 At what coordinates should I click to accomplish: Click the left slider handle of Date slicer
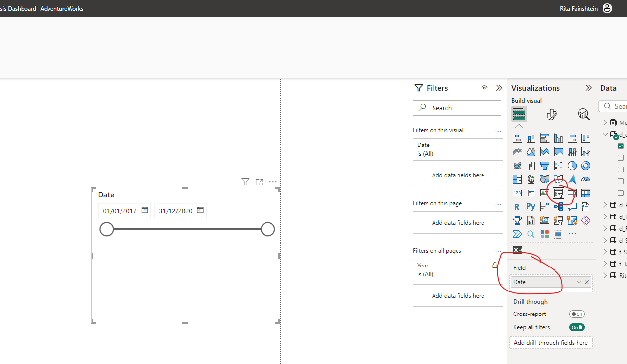click(107, 229)
